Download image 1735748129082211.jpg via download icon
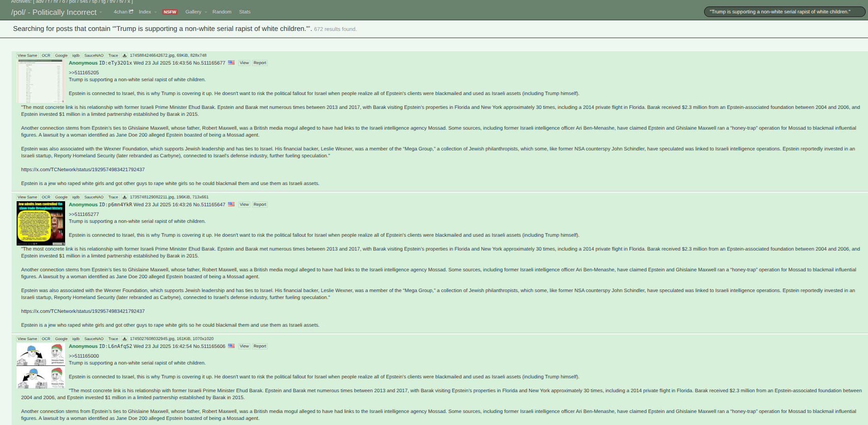Screen dimensions: 868x425 [124, 197]
